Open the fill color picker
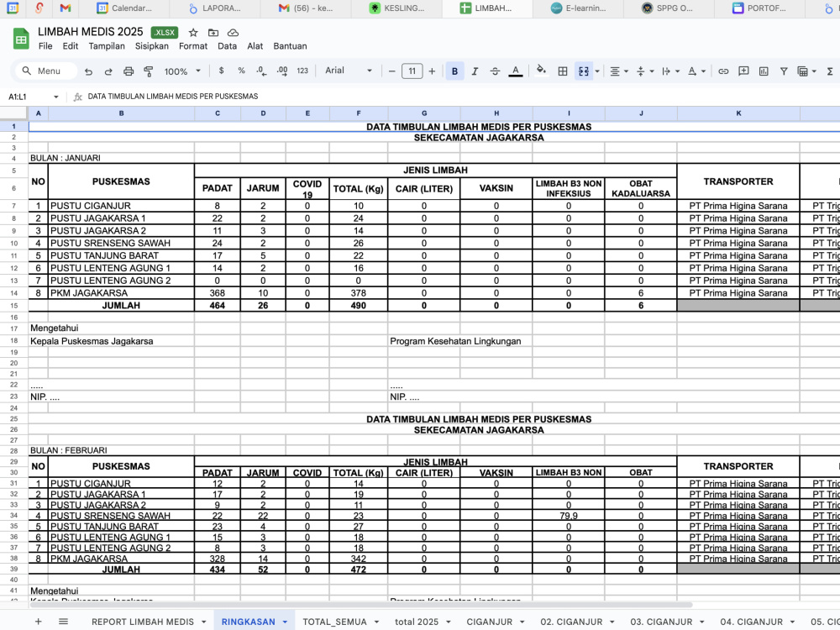The height and width of the screenshot is (630, 840). click(x=541, y=71)
